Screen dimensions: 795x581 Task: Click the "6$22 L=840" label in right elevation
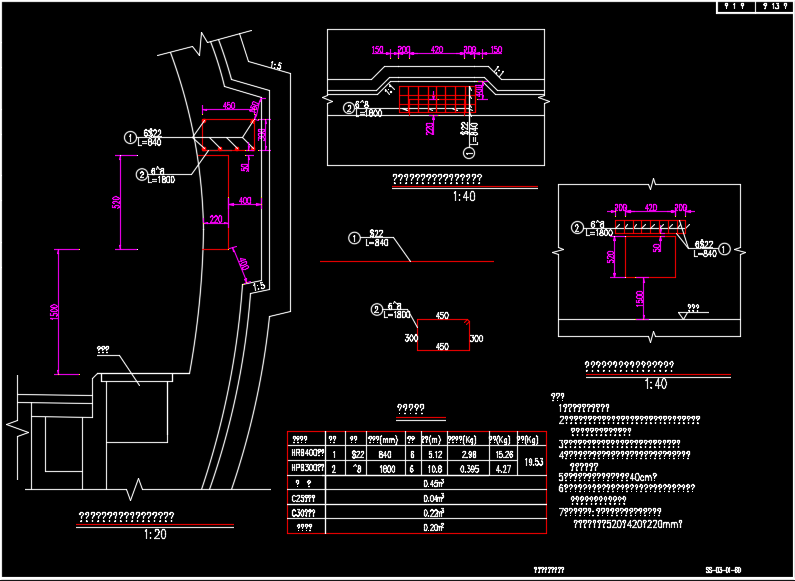click(705, 249)
